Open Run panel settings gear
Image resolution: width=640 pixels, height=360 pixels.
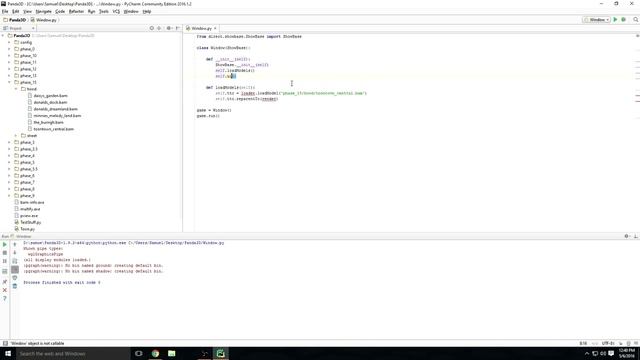tap(627, 236)
